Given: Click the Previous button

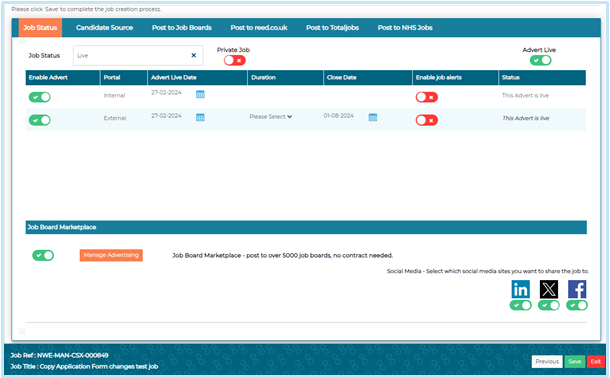Looking at the screenshot, I should pos(547,361).
